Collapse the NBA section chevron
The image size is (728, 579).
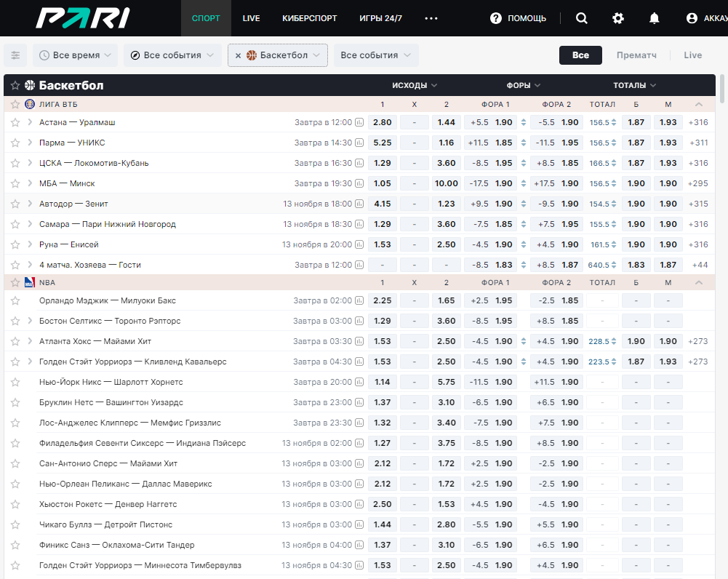[x=699, y=282]
